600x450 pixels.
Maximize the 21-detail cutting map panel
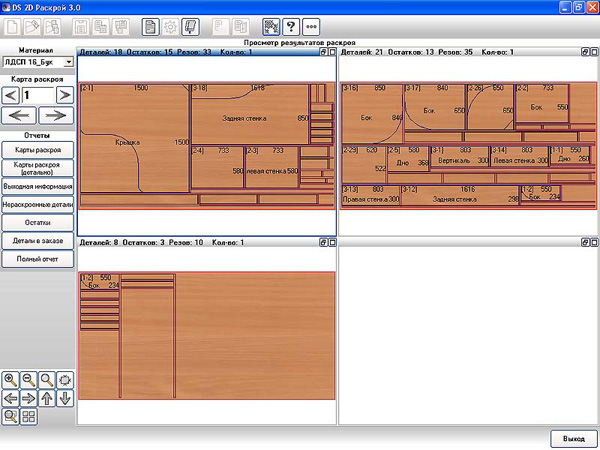pos(594,52)
